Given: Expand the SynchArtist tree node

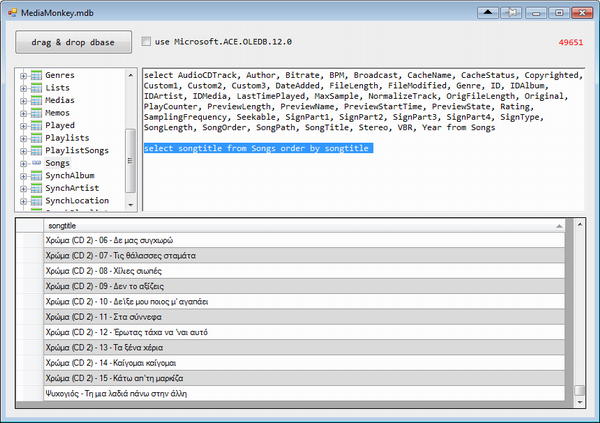Looking at the screenshot, I should pos(23,189).
